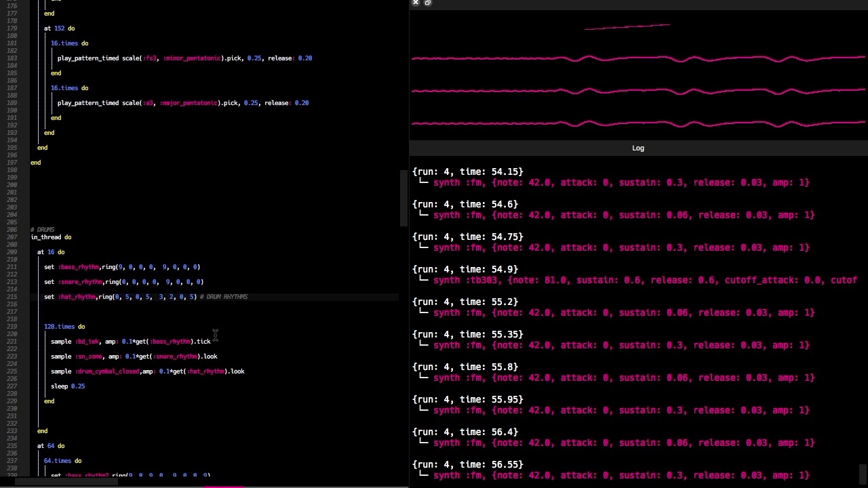Click the Log panel title bar
Screen dimensions: 868x488
[x=638, y=148]
